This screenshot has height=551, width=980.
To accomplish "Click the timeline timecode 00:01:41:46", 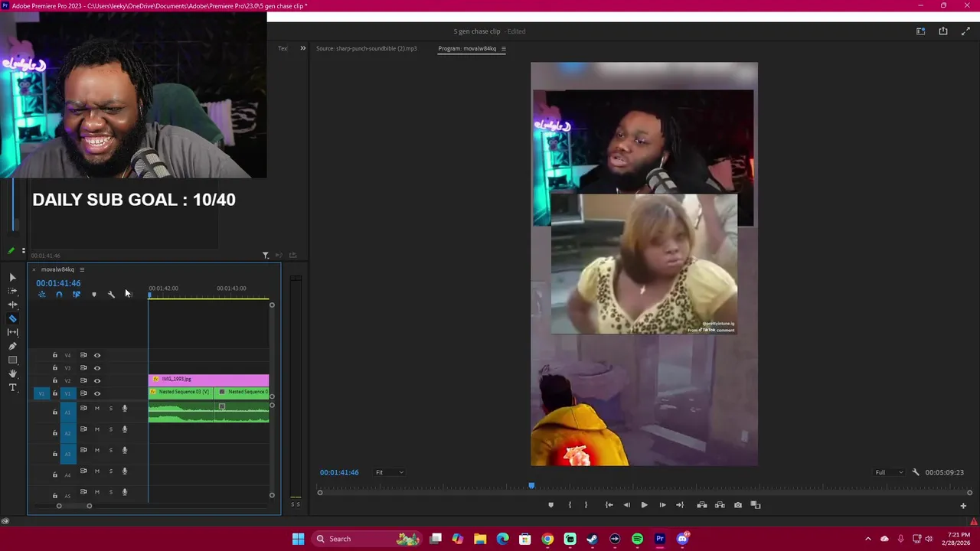I will click(58, 283).
